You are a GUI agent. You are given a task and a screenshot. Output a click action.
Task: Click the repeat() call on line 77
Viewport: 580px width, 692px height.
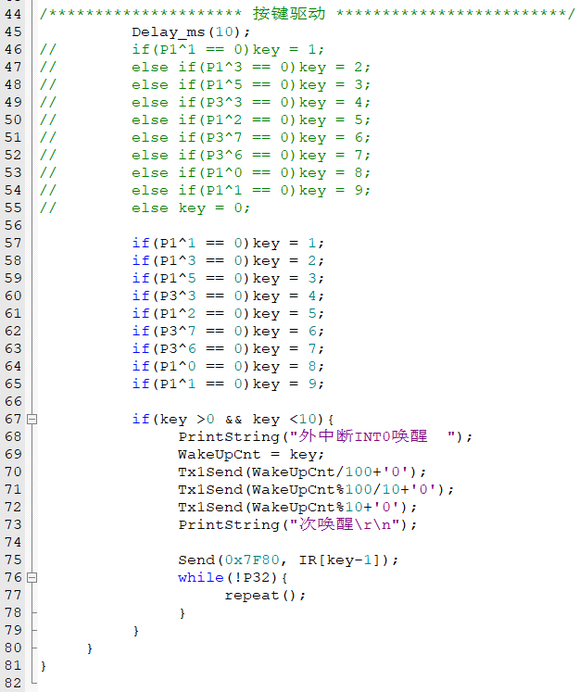pos(265,595)
